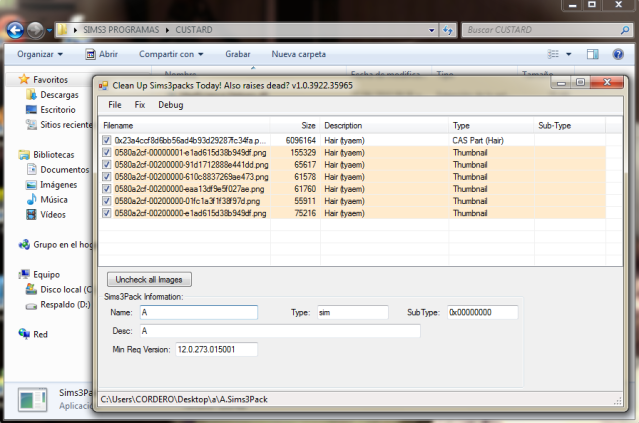The image size is (639, 423).
Task: Open the Debug menu
Action: (170, 104)
